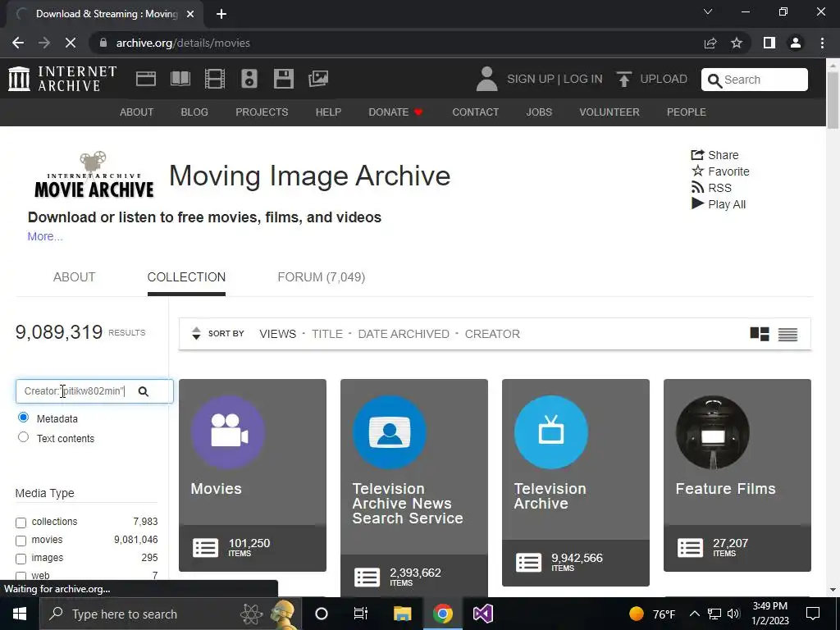
Task: Click the More... link
Action: coord(45,236)
